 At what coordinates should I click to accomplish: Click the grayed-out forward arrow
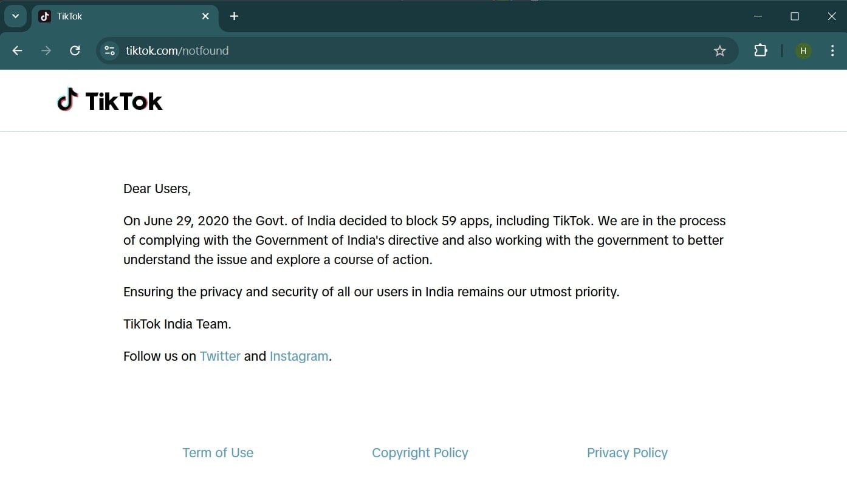[x=46, y=50]
